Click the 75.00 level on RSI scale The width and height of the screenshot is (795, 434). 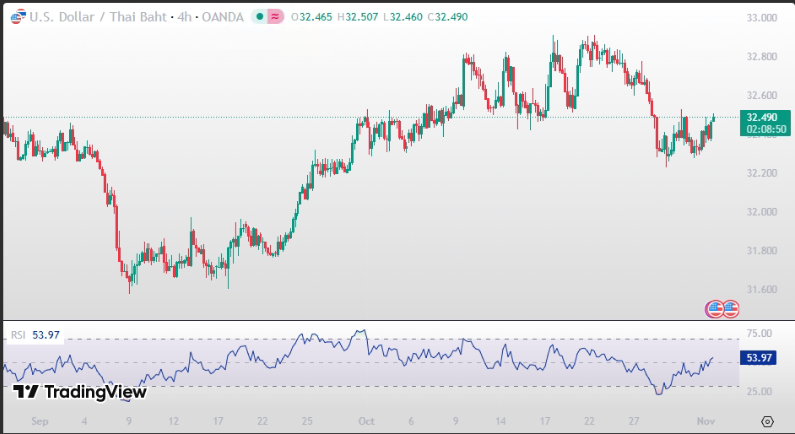tap(760, 334)
